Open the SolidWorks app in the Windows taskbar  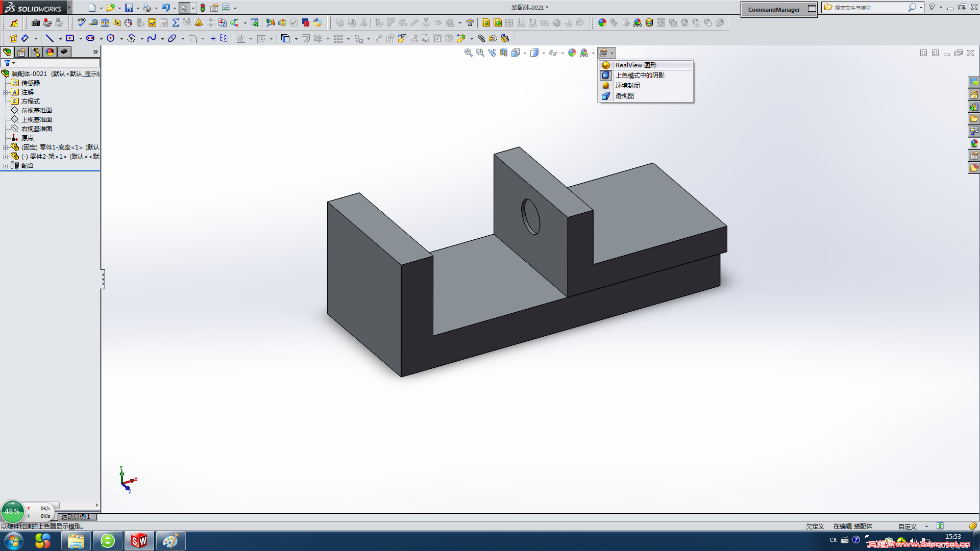click(x=139, y=540)
